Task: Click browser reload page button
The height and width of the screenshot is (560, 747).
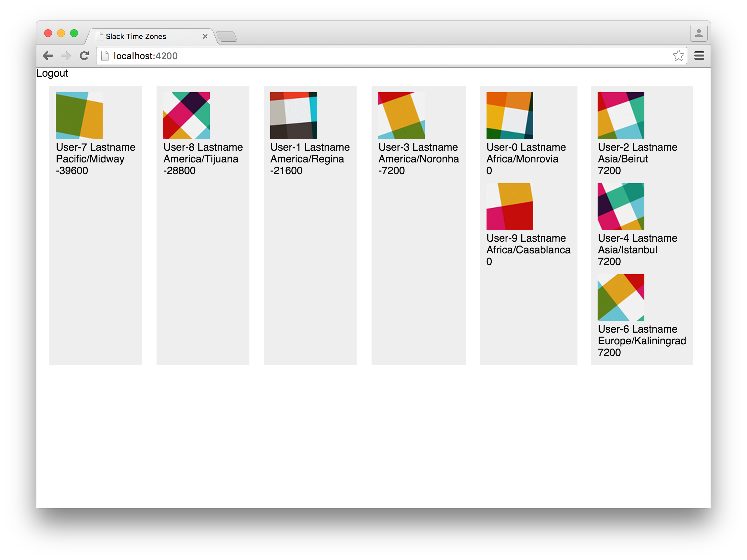Action: pyautogui.click(x=85, y=55)
